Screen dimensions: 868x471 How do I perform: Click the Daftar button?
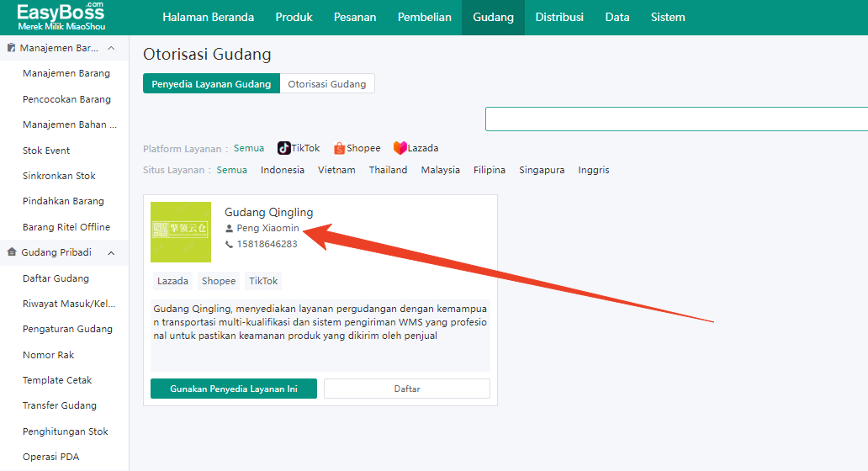[x=407, y=389]
